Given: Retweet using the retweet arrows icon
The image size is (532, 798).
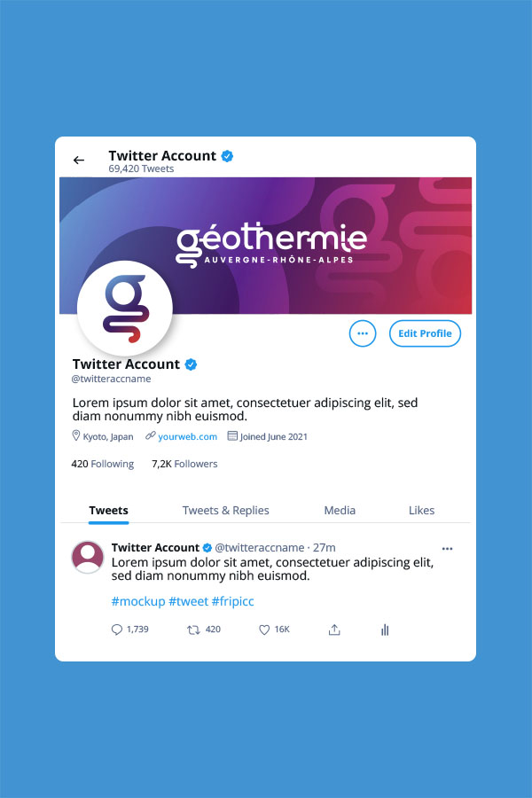Looking at the screenshot, I should pyautogui.click(x=193, y=630).
